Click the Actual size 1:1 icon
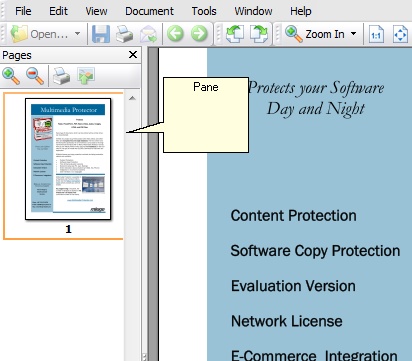 (x=376, y=34)
